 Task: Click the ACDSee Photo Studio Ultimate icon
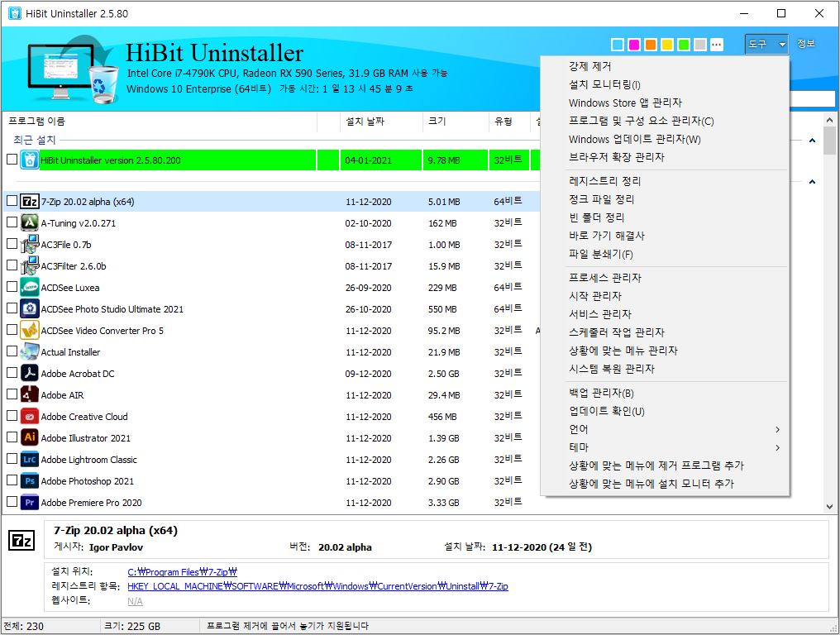coord(30,308)
